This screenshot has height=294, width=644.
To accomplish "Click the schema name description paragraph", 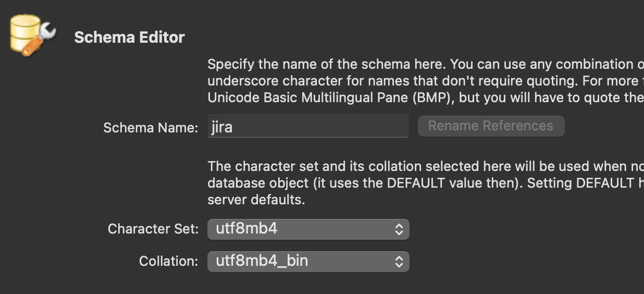I will (x=426, y=81).
